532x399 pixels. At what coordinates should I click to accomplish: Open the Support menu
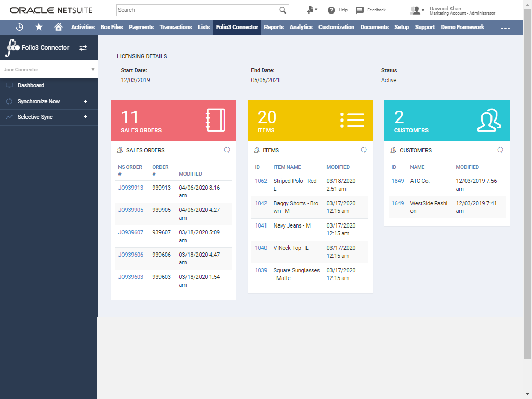[x=425, y=27]
